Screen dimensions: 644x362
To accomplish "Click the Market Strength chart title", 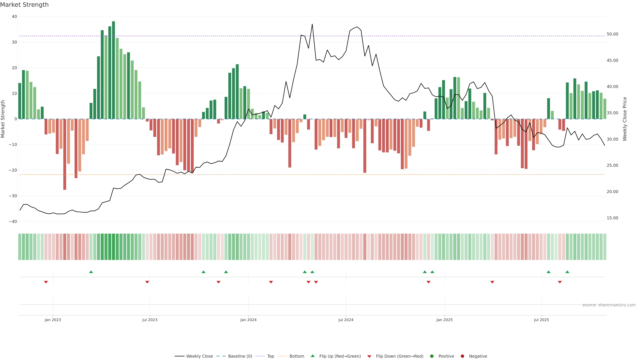I will coord(24,5).
